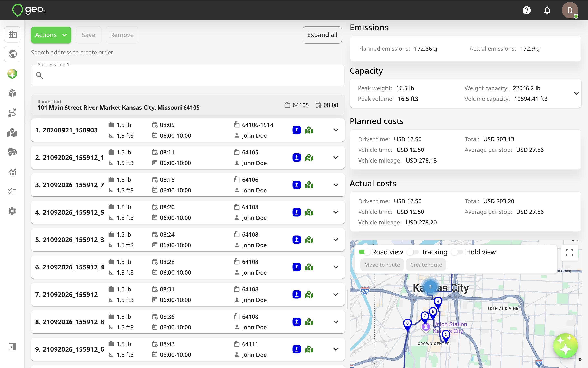Open the notifications bell
The height and width of the screenshot is (368, 588).
click(547, 10)
